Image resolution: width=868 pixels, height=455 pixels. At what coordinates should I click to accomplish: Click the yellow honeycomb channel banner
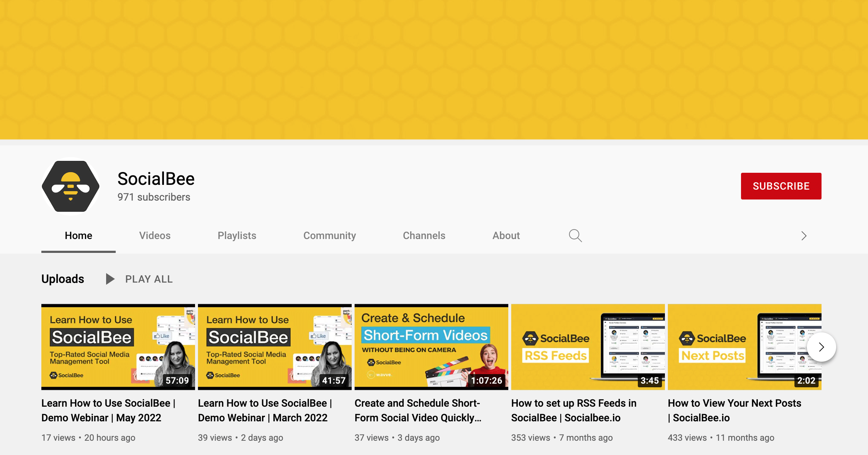pos(434,70)
